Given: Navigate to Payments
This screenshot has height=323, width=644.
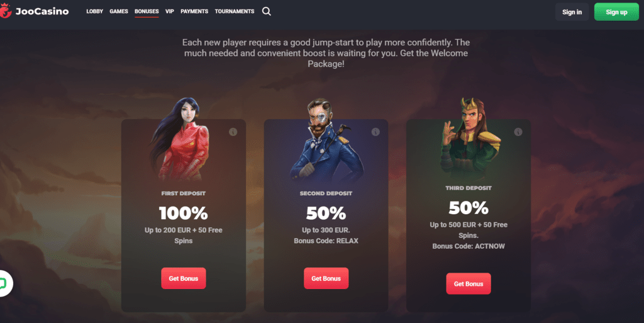Looking at the screenshot, I should (194, 11).
